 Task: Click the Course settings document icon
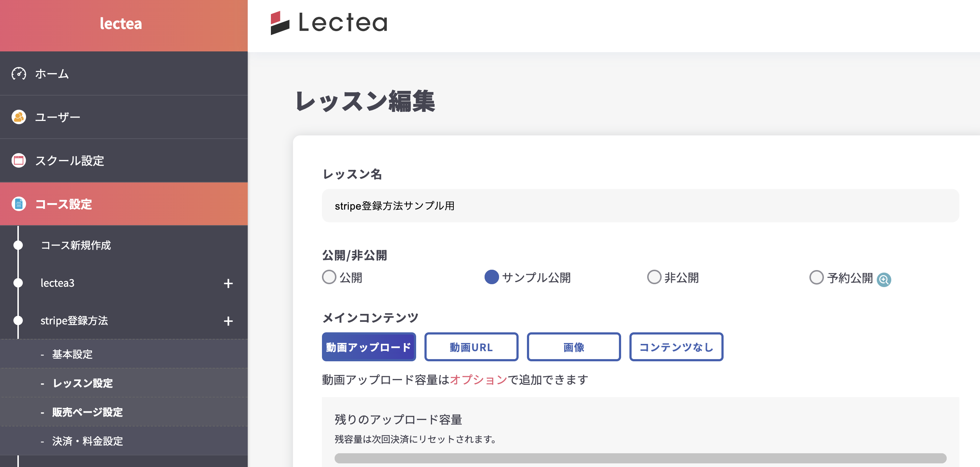point(18,204)
